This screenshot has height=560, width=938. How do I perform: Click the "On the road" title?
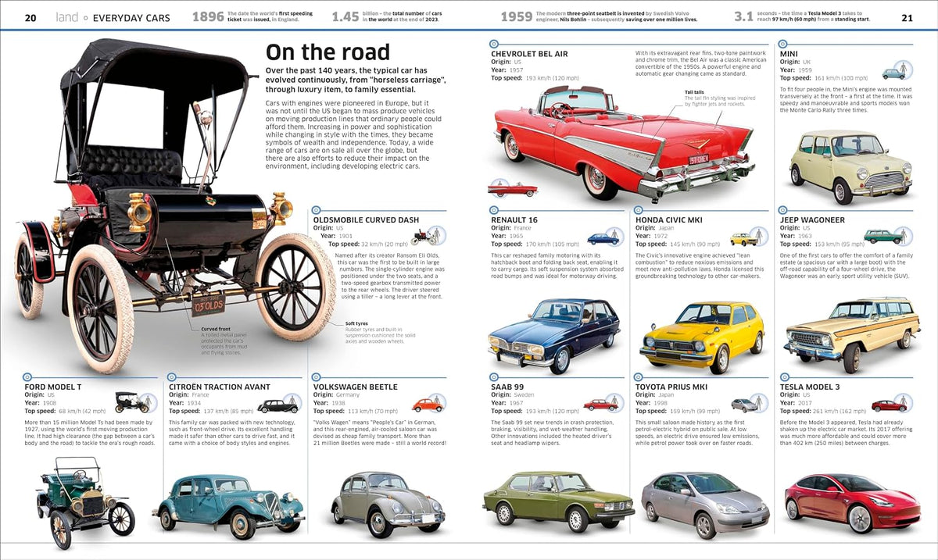pos(328,52)
